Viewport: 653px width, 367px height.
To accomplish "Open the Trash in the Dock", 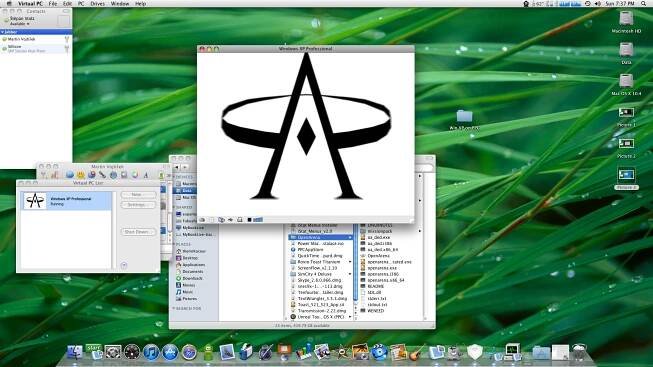I will click(579, 352).
